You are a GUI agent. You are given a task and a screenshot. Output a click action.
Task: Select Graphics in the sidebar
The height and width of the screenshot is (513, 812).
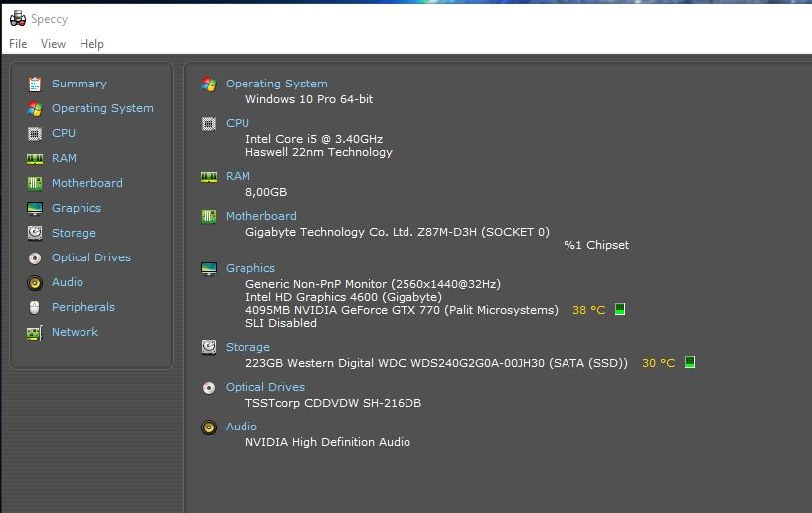pyautogui.click(x=77, y=208)
